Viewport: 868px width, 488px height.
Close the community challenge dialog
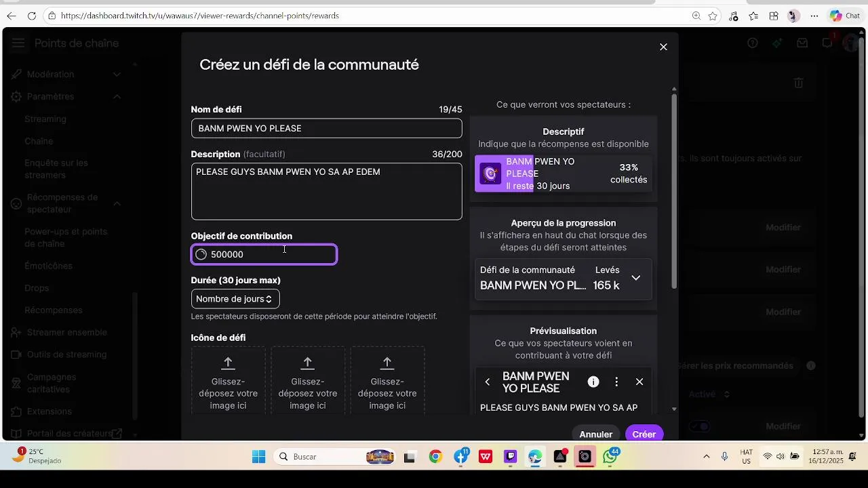tap(663, 47)
